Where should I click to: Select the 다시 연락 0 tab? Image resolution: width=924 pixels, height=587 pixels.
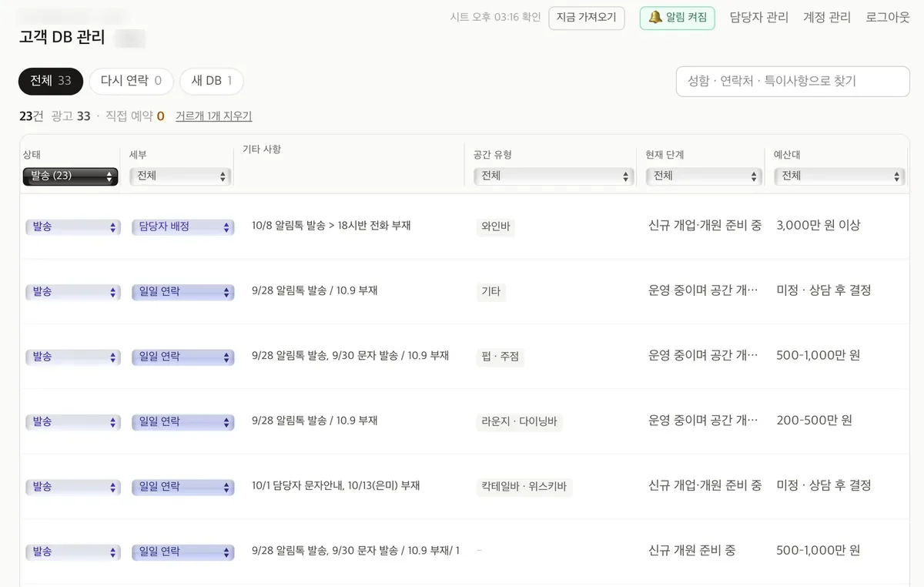131,81
